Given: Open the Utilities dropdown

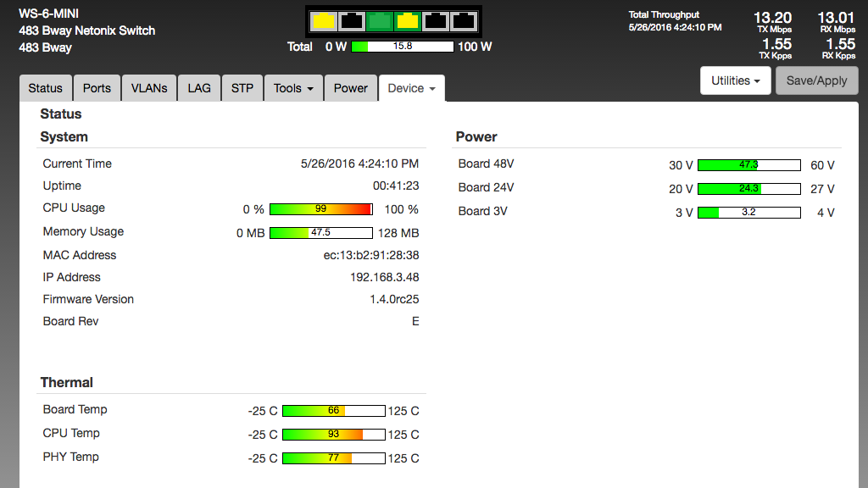Looking at the screenshot, I should [x=735, y=80].
